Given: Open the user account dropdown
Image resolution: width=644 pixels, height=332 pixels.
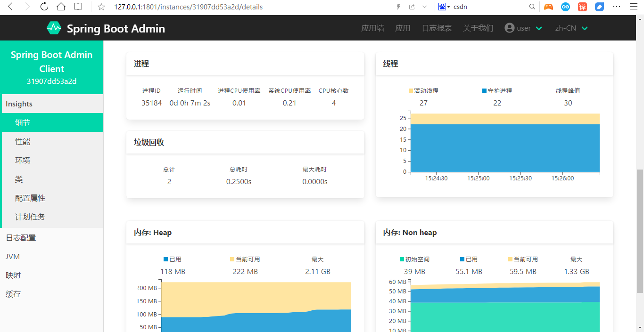Looking at the screenshot, I should point(523,28).
